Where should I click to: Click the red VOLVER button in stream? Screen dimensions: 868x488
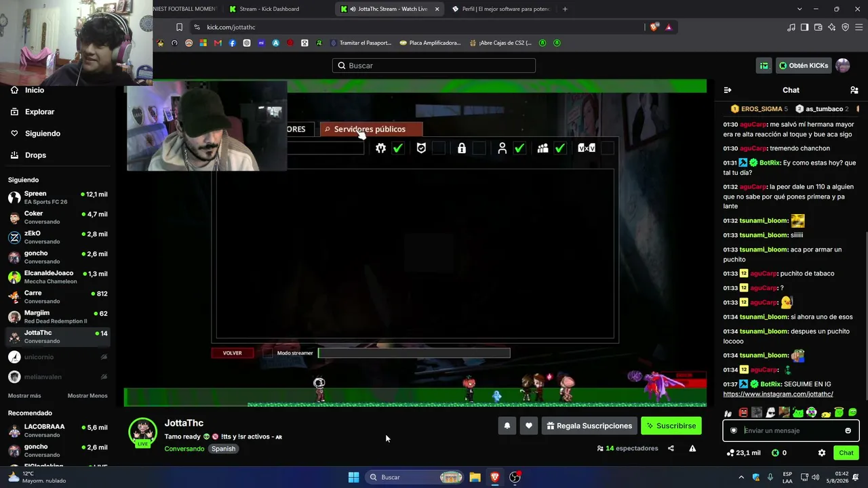point(232,353)
